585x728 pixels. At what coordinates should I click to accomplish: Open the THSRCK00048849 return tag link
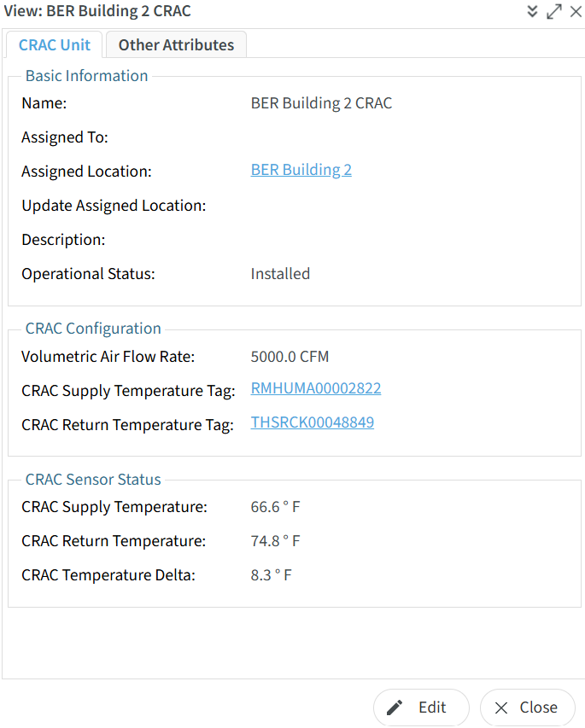point(312,422)
